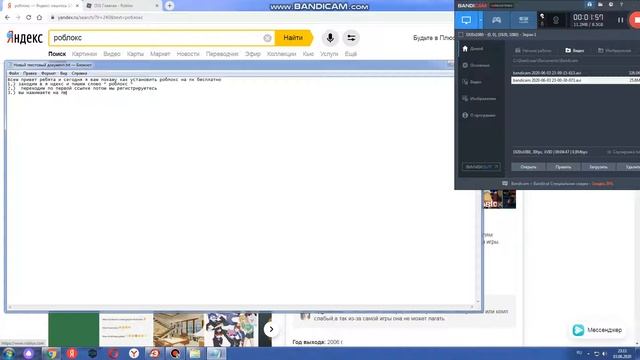Open Windows Start menu
This screenshot has height=360, width=640.
pos(9,353)
